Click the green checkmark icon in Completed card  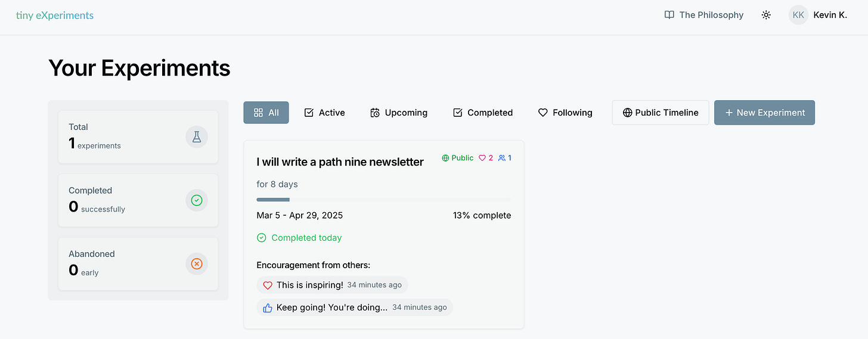[197, 200]
